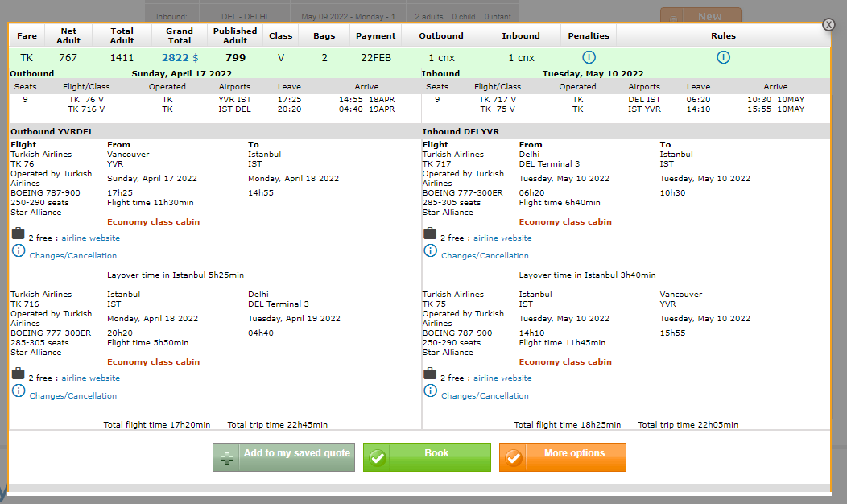Click the Grand Total 2822 $ amount
Viewport: 847px width, 504px height.
pos(180,58)
